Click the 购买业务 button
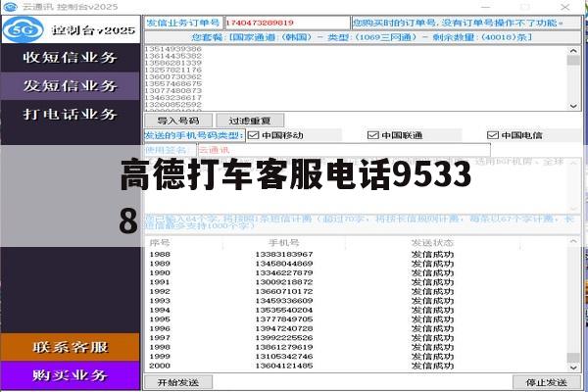588x392 pixels. pos(71,375)
